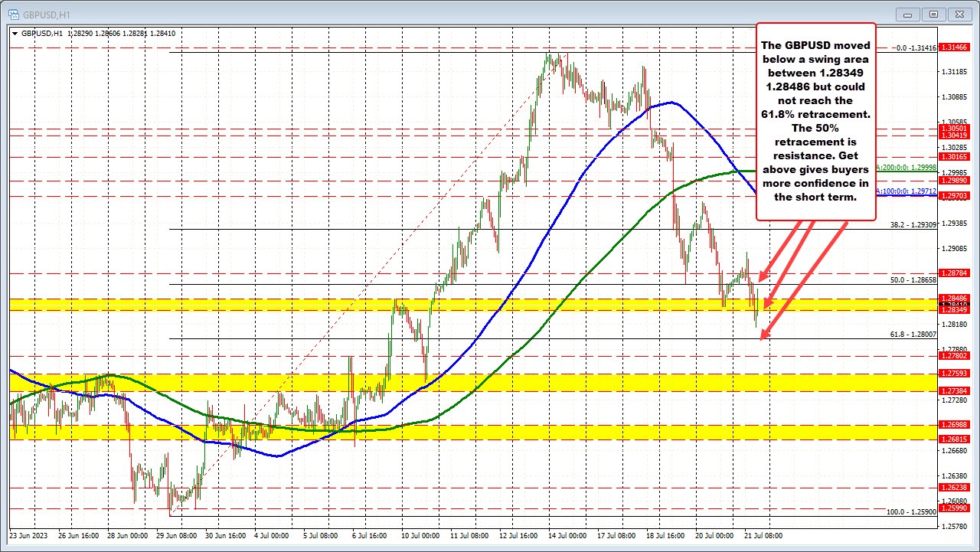Select the red annotation text box
The width and height of the screenshot is (980, 552).
coord(815,122)
